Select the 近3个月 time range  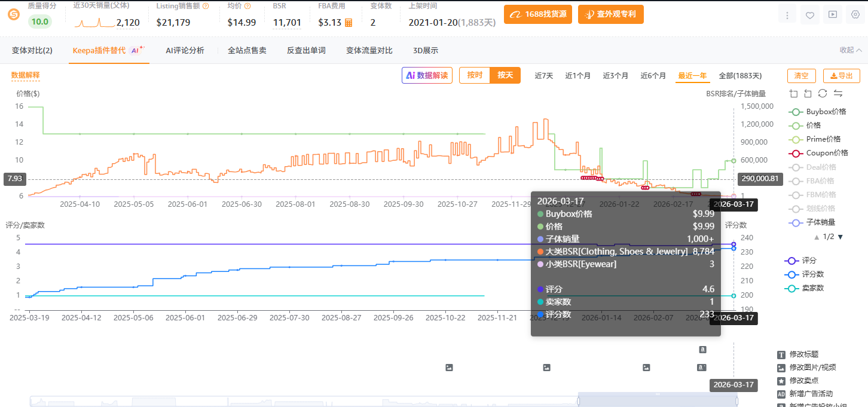[x=615, y=76]
